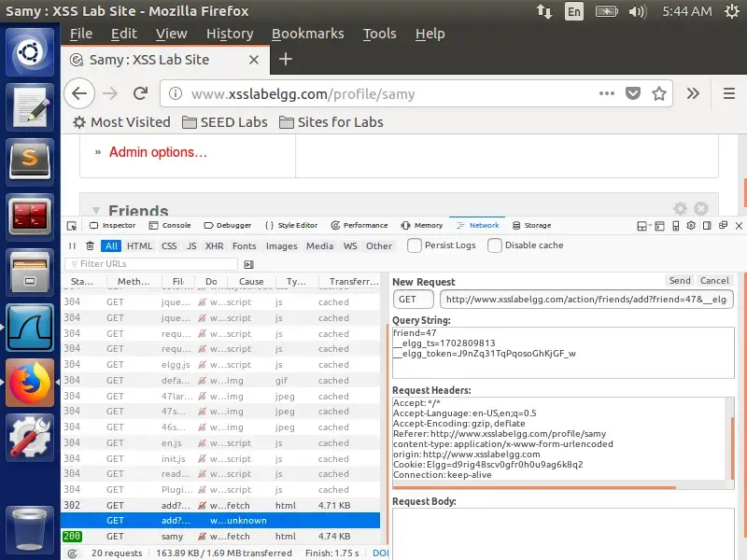Click the browser Back arrow button
Viewport: 747px width, 560px height.
pos(79,93)
